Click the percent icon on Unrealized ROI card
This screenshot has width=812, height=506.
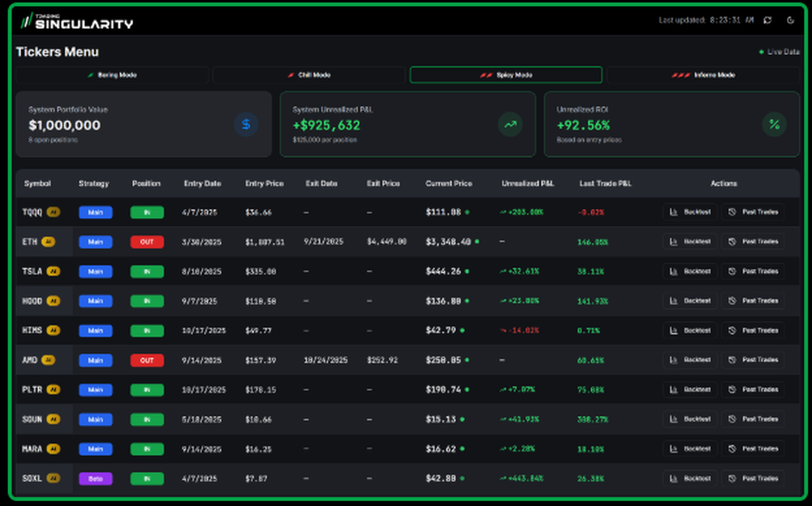[x=774, y=124]
